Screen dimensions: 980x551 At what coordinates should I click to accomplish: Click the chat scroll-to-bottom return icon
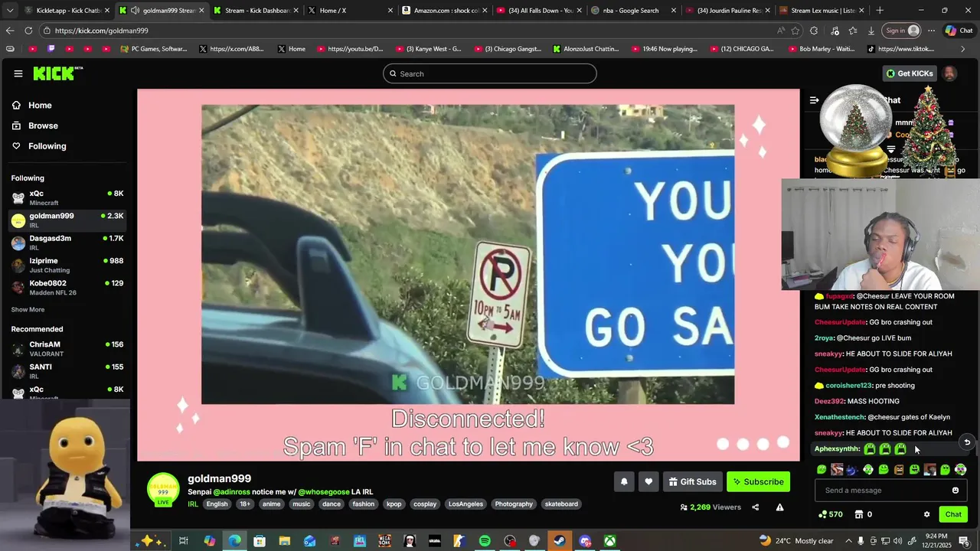[x=967, y=442]
